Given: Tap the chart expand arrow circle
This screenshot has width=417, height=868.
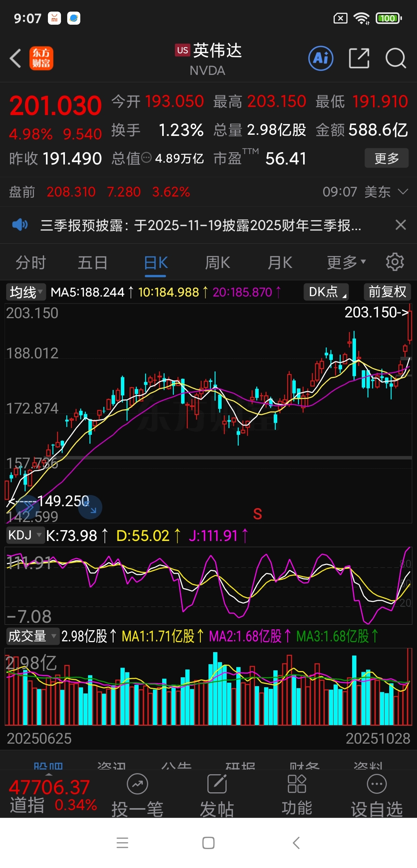Looking at the screenshot, I should pos(90,507).
